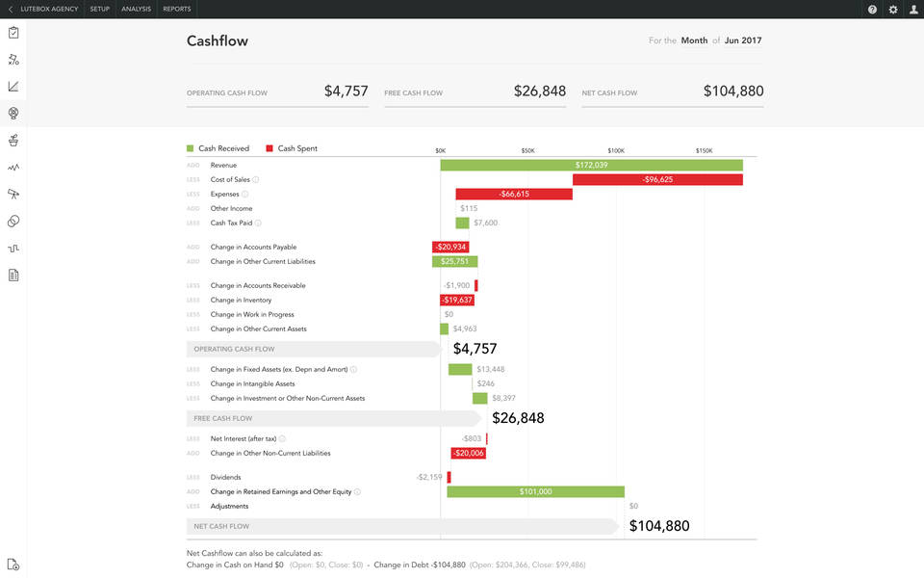Open the Settings gear icon
Image resolution: width=924 pixels, height=578 pixels.
point(891,9)
